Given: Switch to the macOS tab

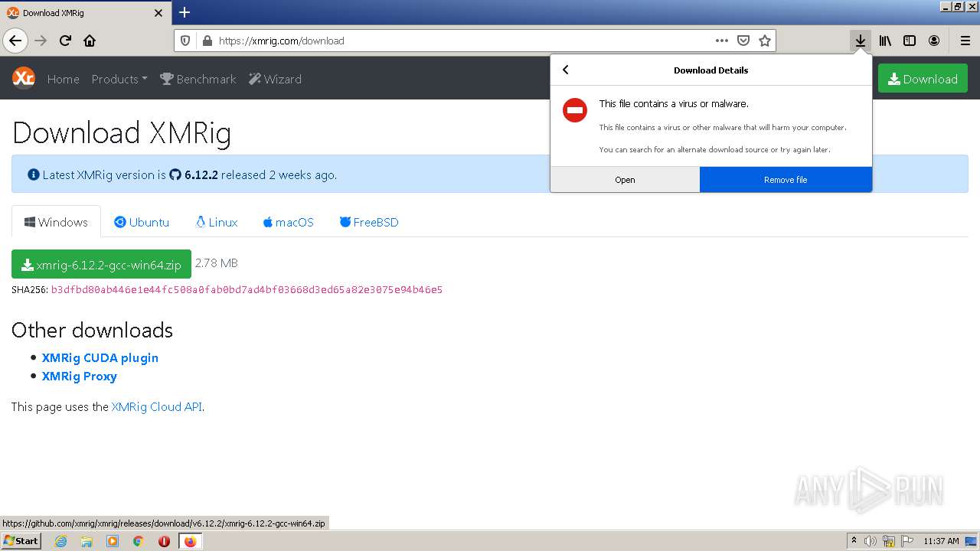Looking at the screenshot, I should point(289,222).
